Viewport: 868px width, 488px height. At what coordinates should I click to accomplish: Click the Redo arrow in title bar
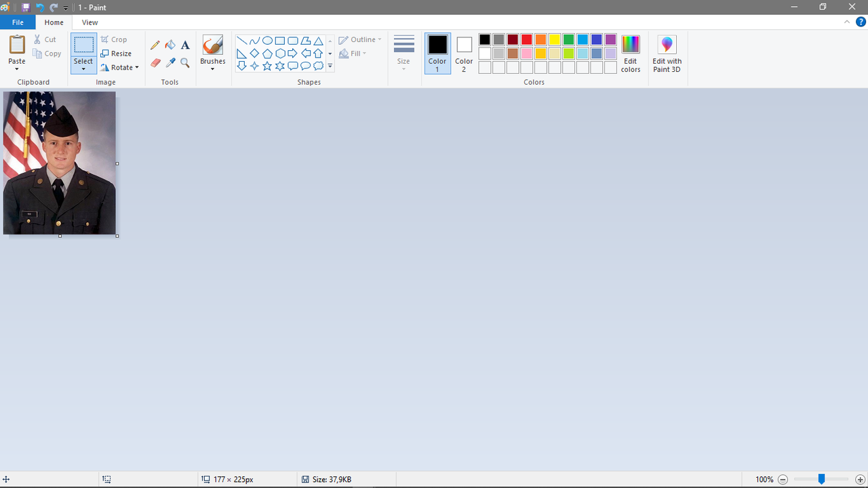54,7
